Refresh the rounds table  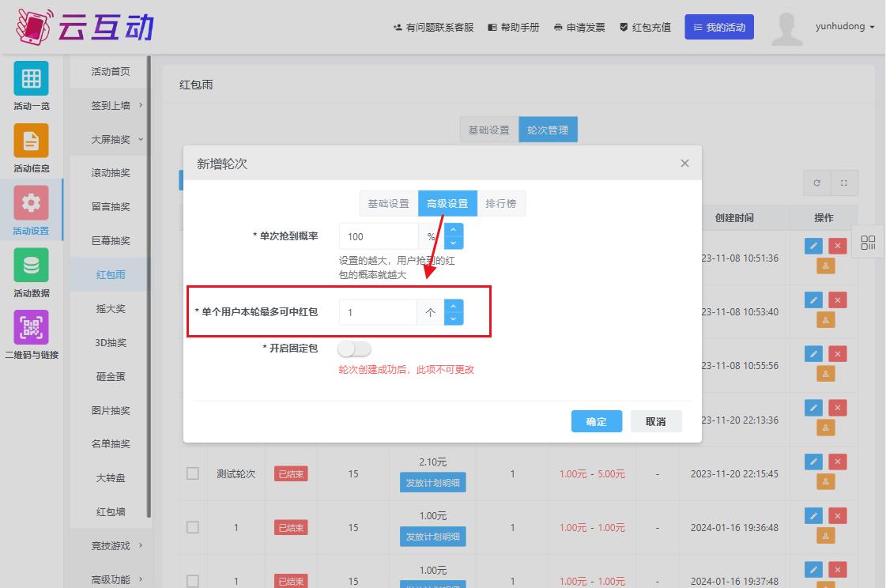816,183
